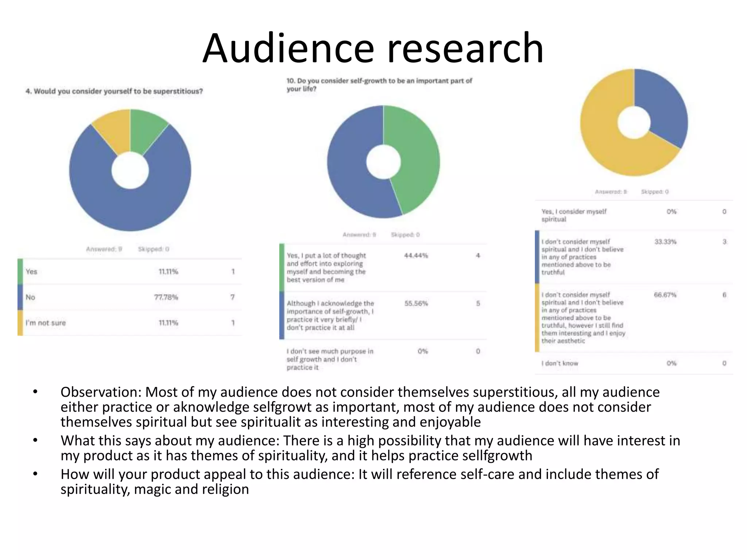Click 'No' label in superstitious table

(x=30, y=297)
